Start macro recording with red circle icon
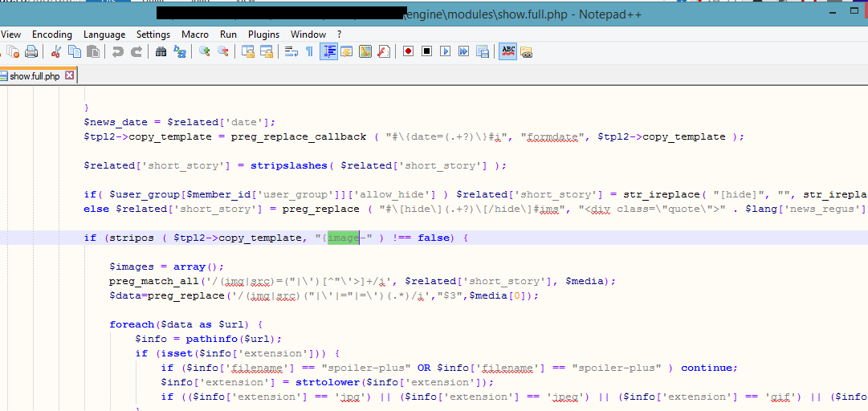Viewport: 868px width, 411px height. click(x=408, y=51)
